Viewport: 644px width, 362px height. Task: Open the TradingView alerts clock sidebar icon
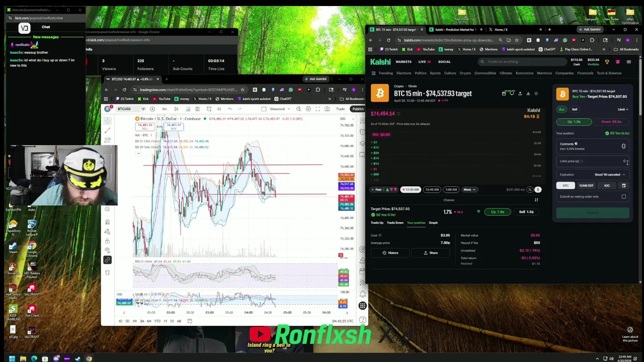(x=362, y=132)
